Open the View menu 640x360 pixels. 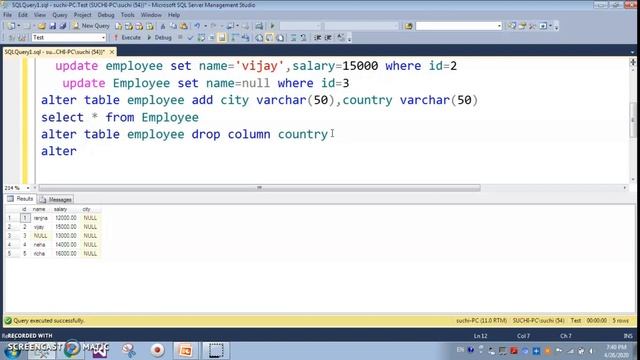point(40,15)
